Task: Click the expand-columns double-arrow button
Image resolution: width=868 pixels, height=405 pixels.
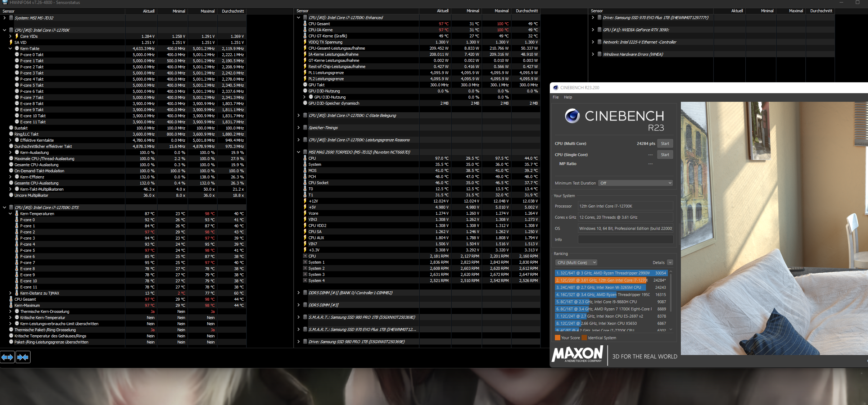Action: coord(7,357)
